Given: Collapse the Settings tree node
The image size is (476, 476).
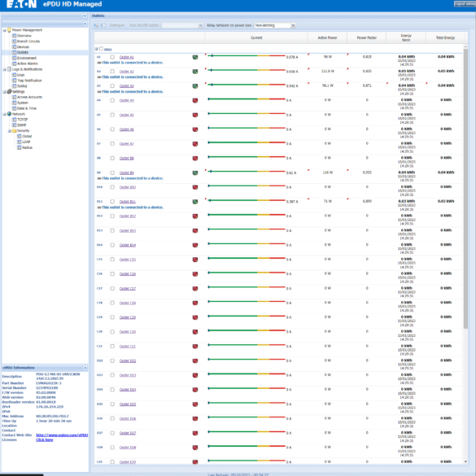Looking at the screenshot, I should coord(5,92).
